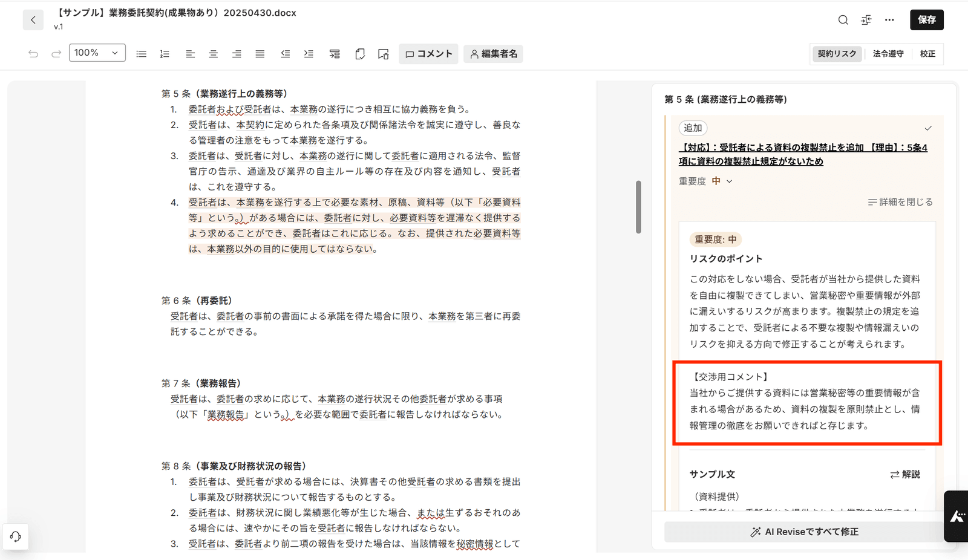Mark the 追加 suggestion as done with checkmark
The image size is (968, 560).
(x=928, y=128)
